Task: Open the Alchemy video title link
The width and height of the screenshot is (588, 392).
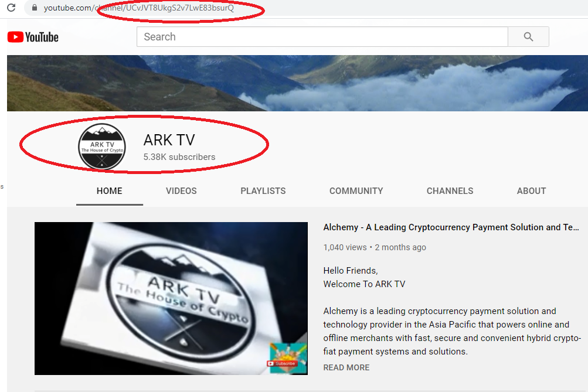Action: [x=451, y=227]
